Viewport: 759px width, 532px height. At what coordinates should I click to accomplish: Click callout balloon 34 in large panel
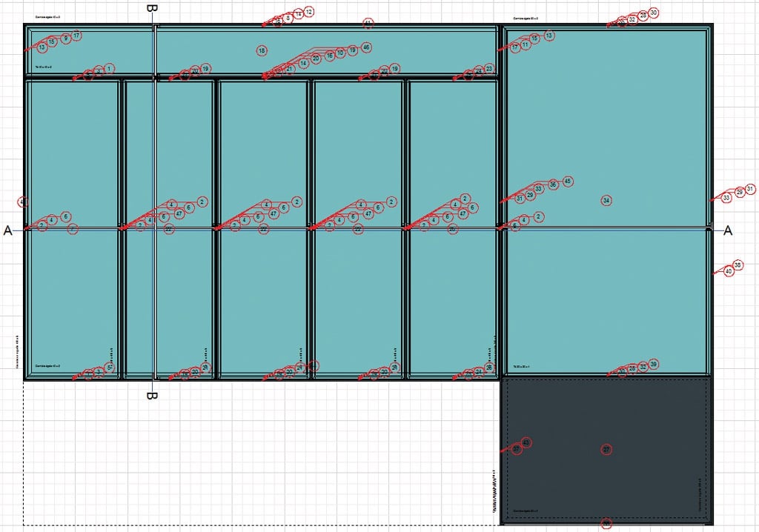pyautogui.click(x=606, y=200)
